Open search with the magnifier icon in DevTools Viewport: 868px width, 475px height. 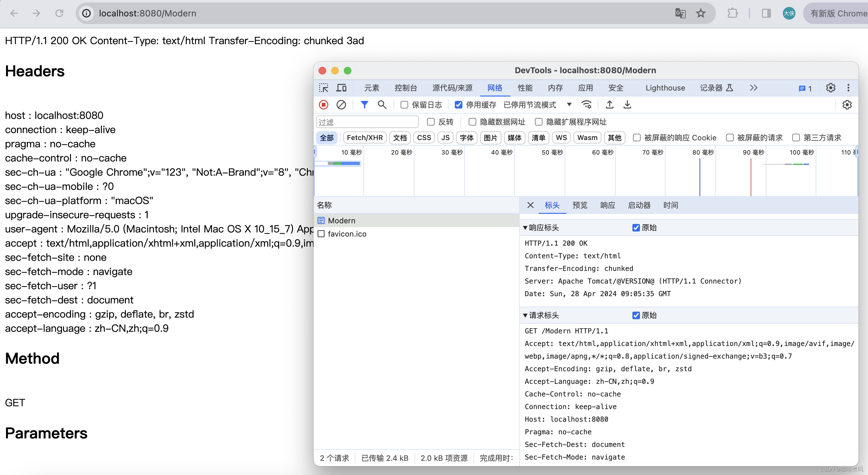382,105
